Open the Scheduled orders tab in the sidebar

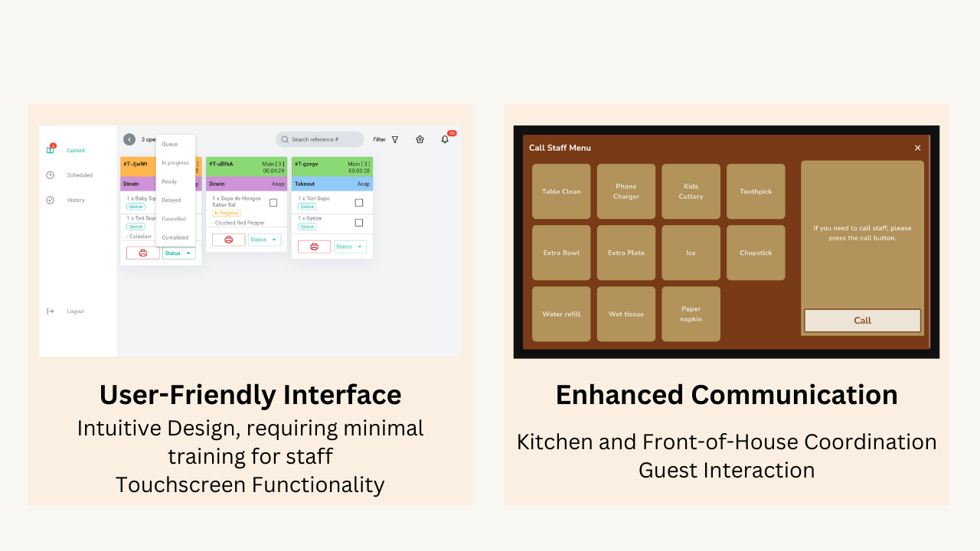click(x=79, y=175)
